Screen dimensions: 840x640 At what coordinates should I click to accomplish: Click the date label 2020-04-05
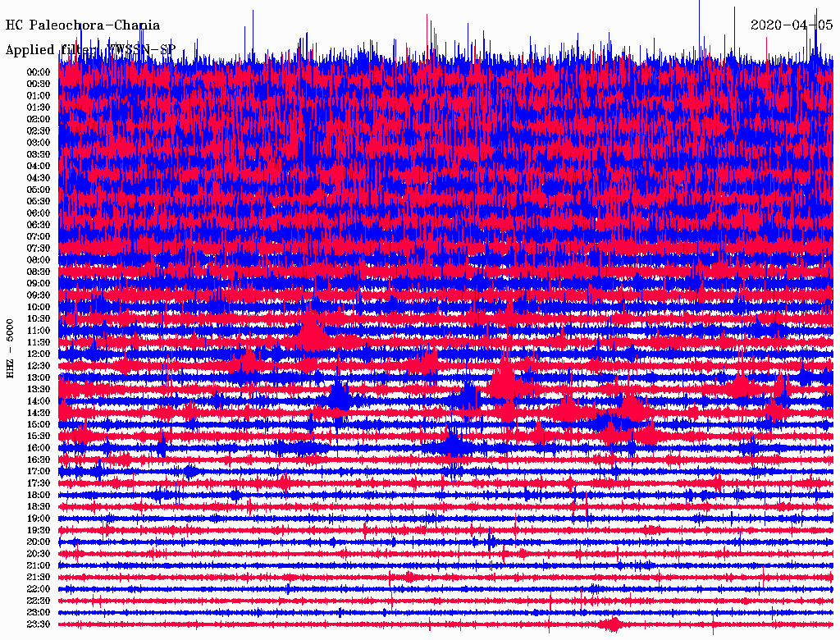pos(792,25)
